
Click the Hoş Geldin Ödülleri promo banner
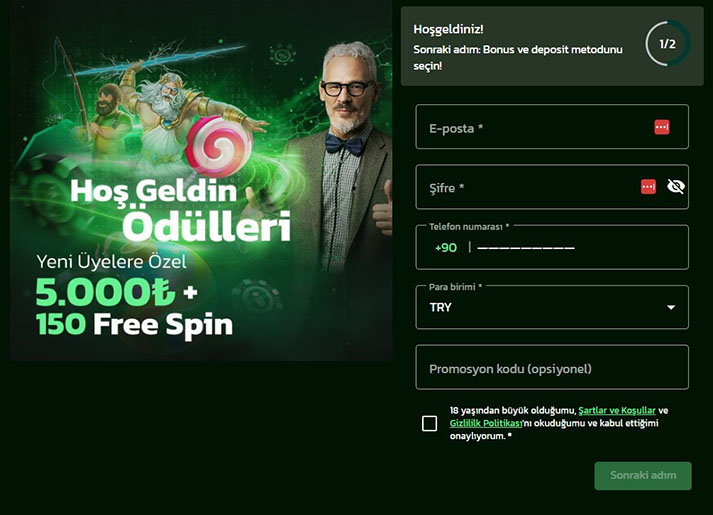(201, 181)
